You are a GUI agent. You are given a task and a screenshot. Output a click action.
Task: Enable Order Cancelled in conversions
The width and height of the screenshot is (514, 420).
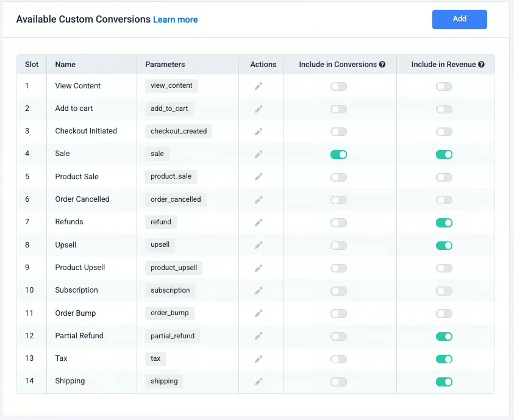coord(338,200)
